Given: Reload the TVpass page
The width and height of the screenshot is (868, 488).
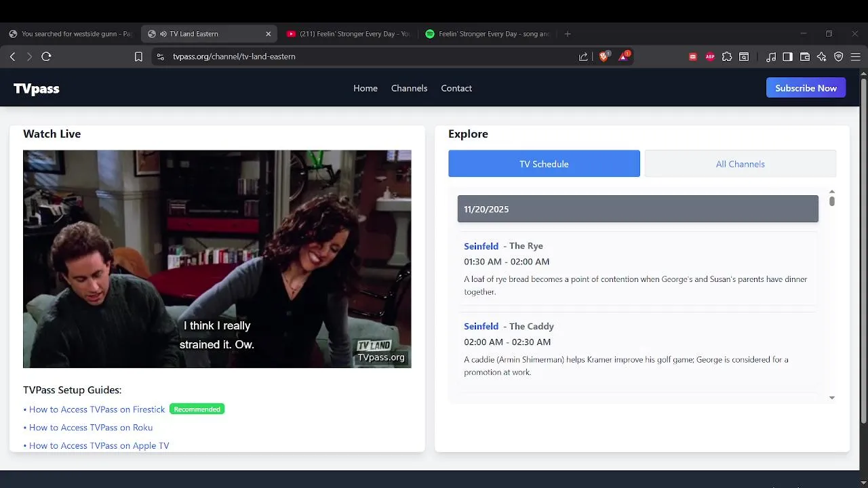Looking at the screenshot, I should click(46, 57).
